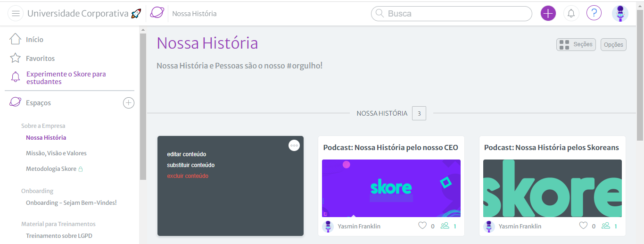
Task: Click the Início home icon
Action: [16, 39]
